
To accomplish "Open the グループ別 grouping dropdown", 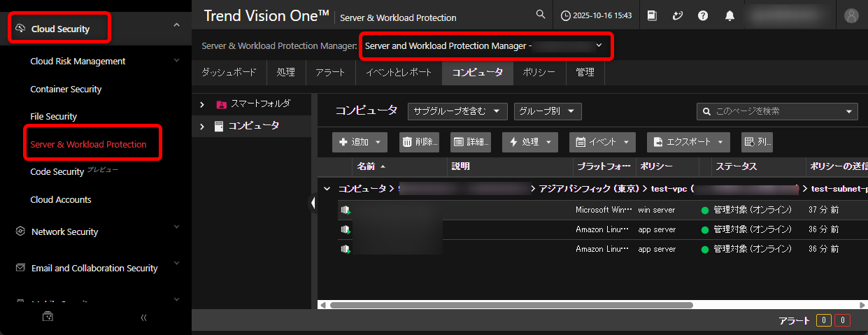I will (x=547, y=111).
